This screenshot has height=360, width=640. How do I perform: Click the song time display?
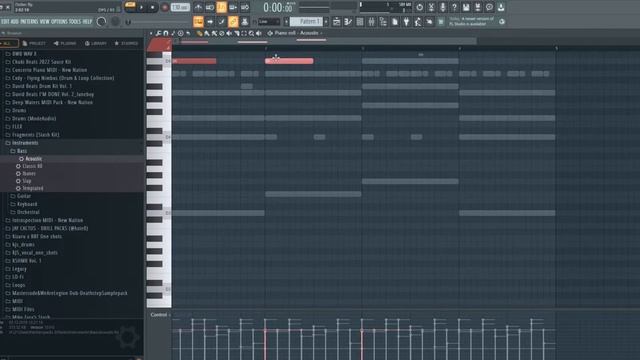click(278, 7)
